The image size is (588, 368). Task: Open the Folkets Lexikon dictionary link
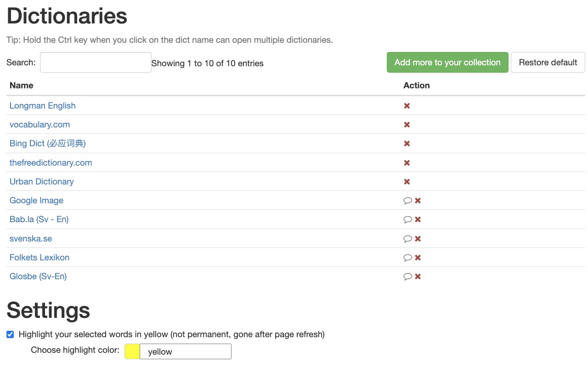(x=40, y=258)
